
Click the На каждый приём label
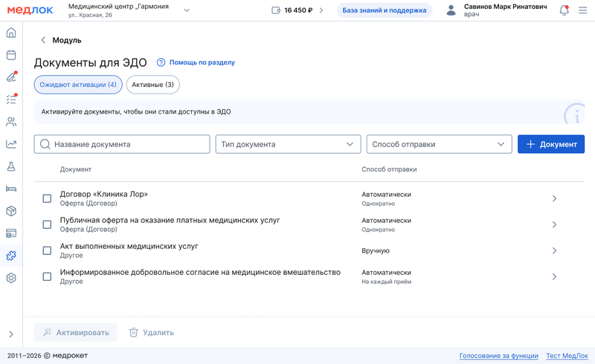pyautogui.click(x=386, y=282)
